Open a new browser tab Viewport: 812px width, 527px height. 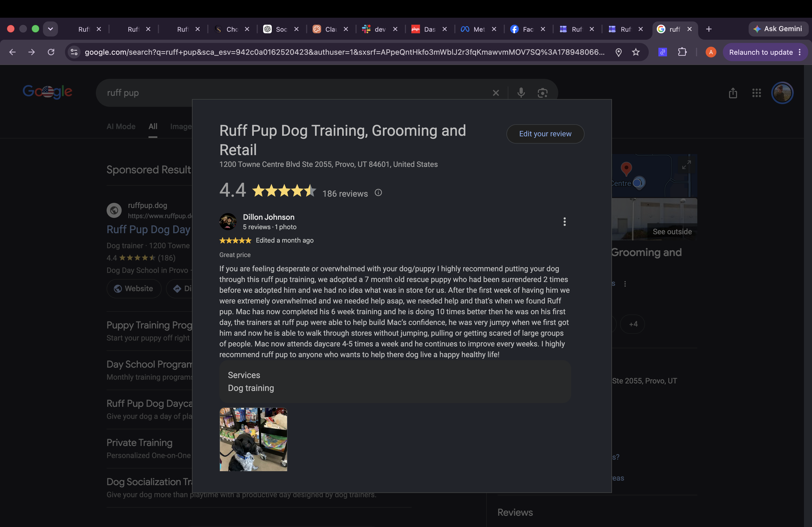point(709,29)
